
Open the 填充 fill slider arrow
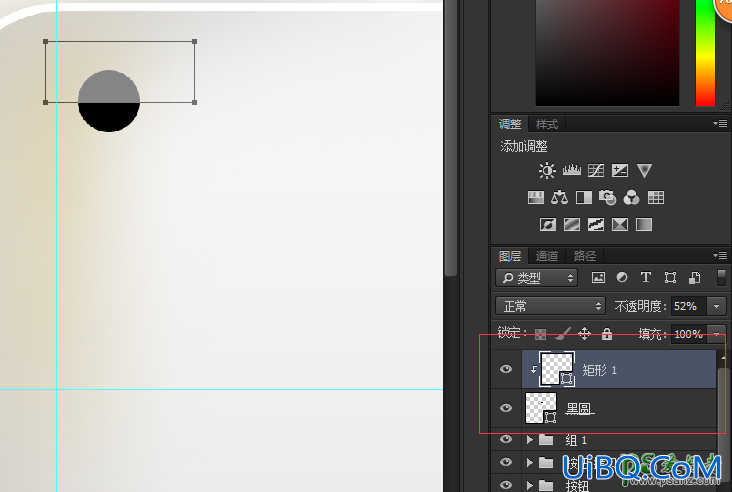tap(717, 334)
